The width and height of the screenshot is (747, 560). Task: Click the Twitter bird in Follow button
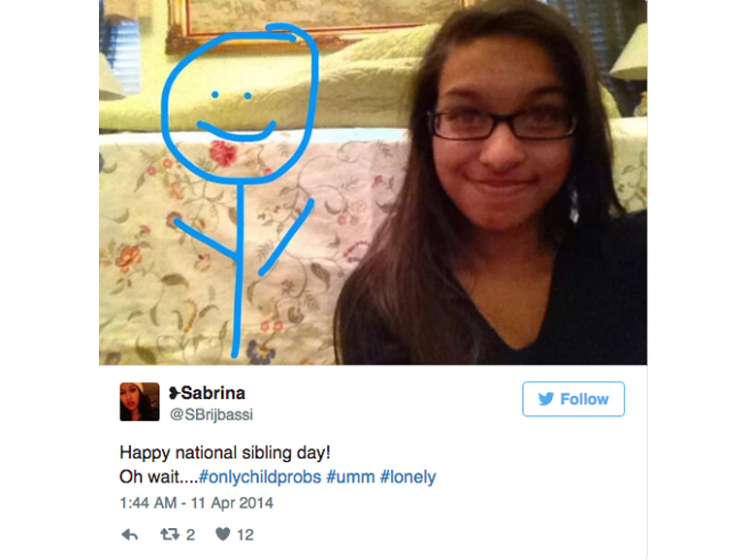[546, 399]
